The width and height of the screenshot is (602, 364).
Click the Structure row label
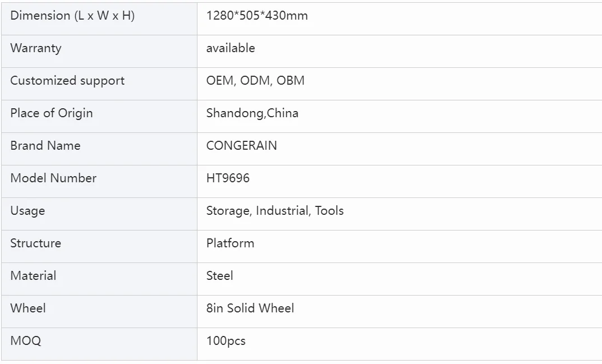(36, 243)
